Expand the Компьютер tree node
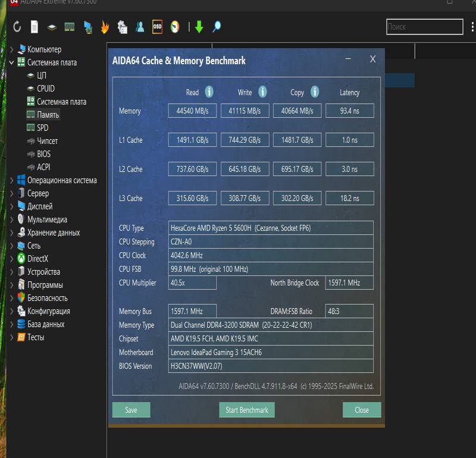The height and width of the screenshot is (458, 476). (12, 49)
